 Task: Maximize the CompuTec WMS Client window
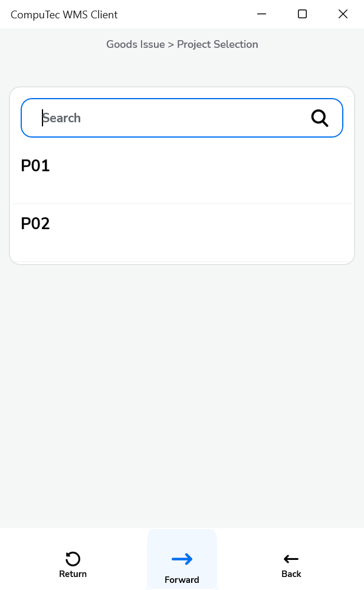point(302,14)
